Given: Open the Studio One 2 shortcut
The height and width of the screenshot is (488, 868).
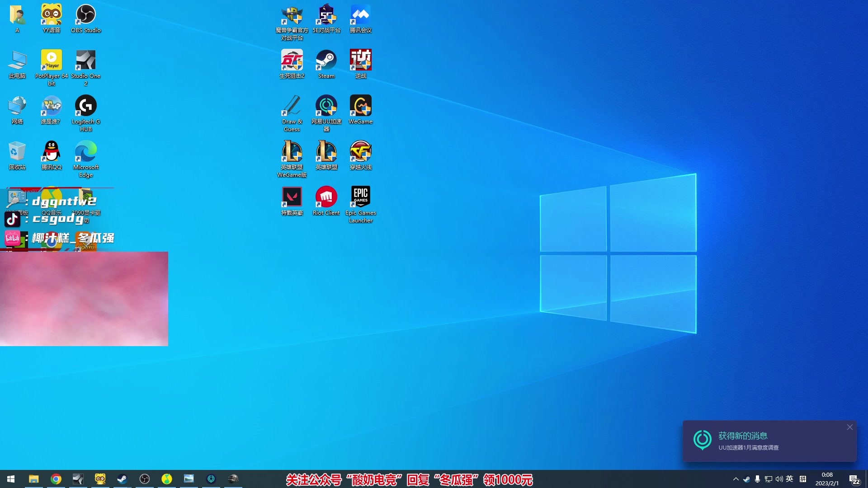Looking at the screenshot, I should tap(85, 61).
